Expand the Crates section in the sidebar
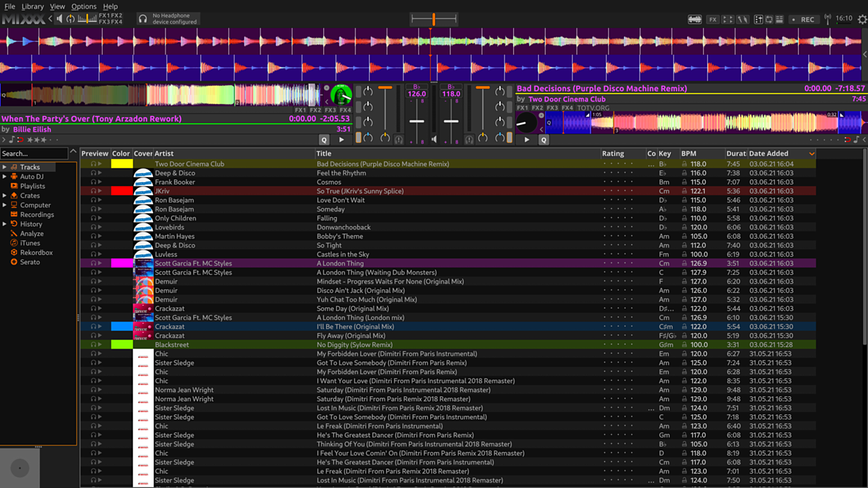Screen dimensions: 868x488 5,196
